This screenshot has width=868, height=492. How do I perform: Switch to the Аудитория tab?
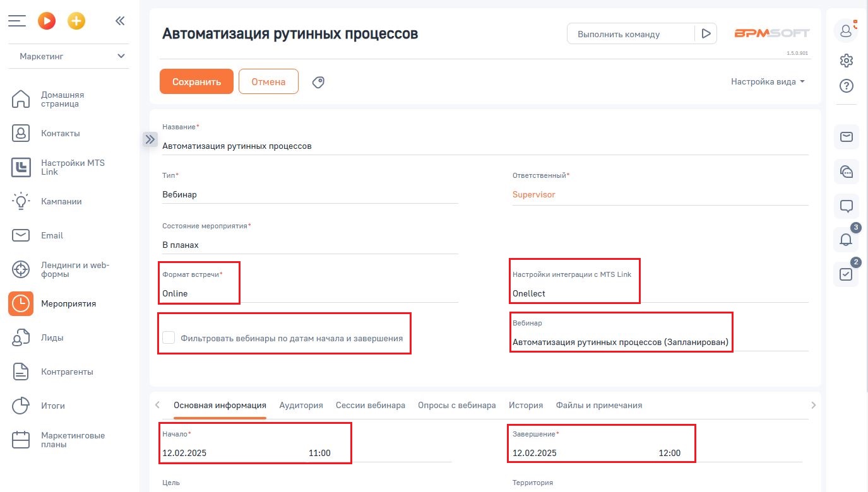point(301,405)
